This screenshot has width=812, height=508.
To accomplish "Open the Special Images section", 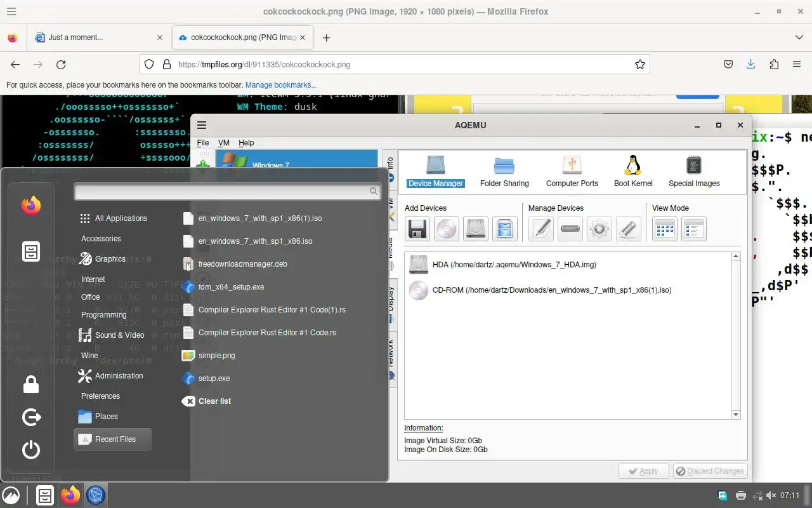I will click(x=694, y=171).
